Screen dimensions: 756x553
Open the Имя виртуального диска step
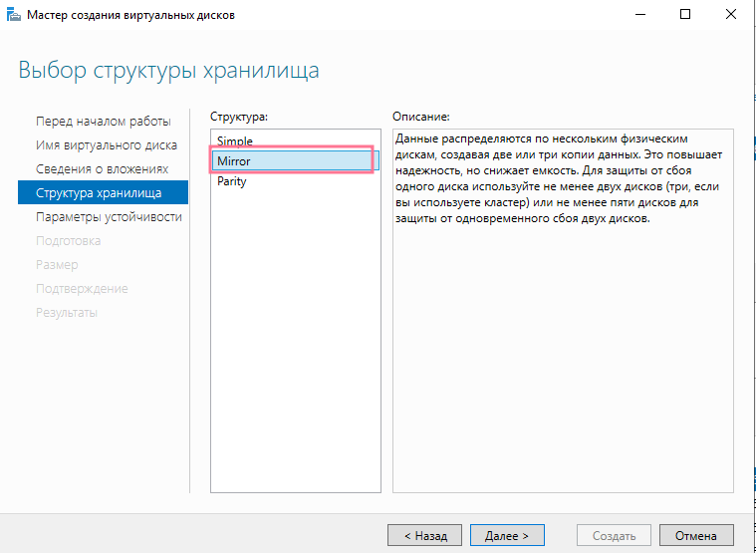(106, 145)
